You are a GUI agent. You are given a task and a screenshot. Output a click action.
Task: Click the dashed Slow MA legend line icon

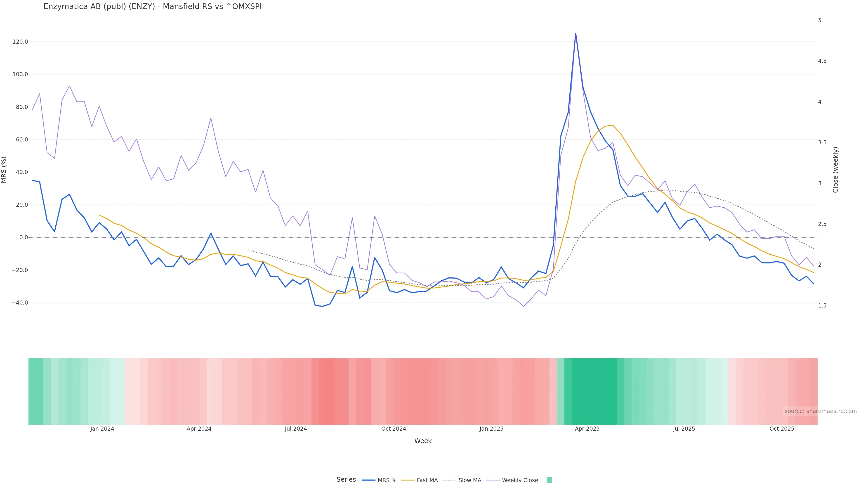[x=449, y=480]
